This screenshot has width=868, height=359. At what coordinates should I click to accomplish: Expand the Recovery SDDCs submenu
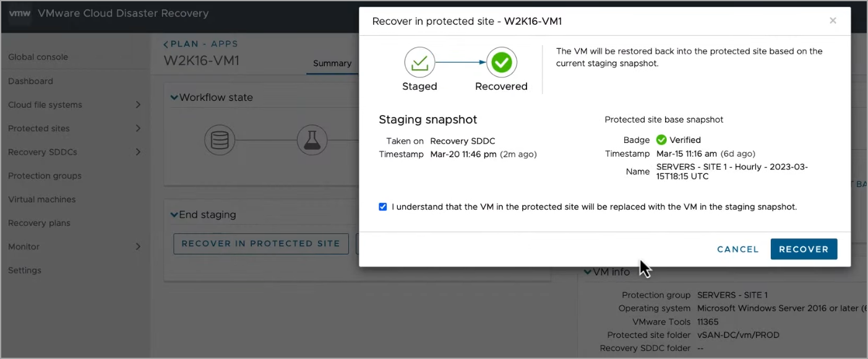138,152
